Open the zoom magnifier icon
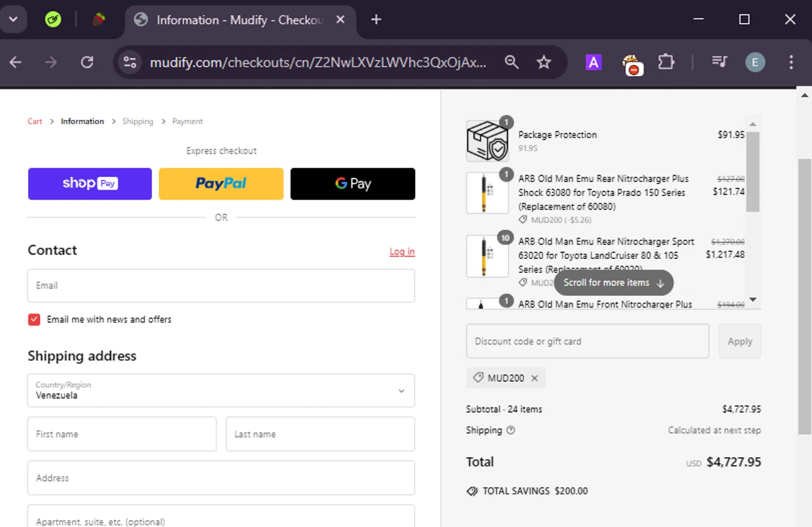The height and width of the screenshot is (527, 812). click(x=512, y=62)
